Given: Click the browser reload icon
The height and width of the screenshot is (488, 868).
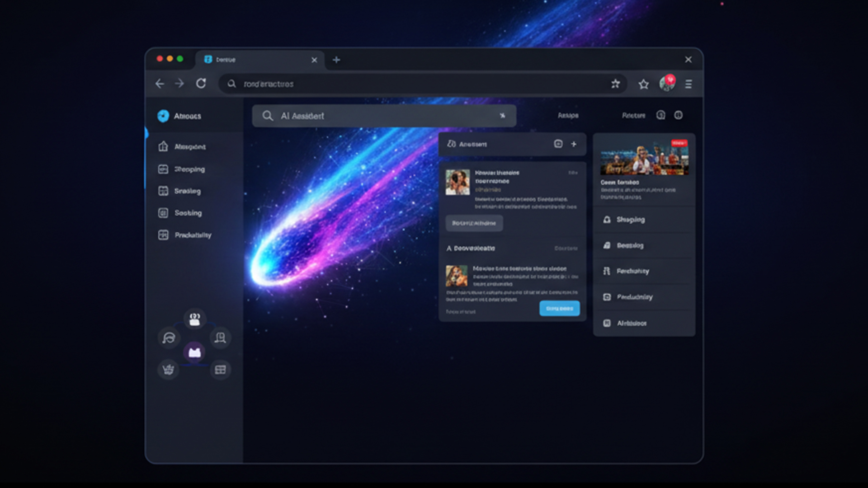Looking at the screenshot, I should click(x=201, y=84).
